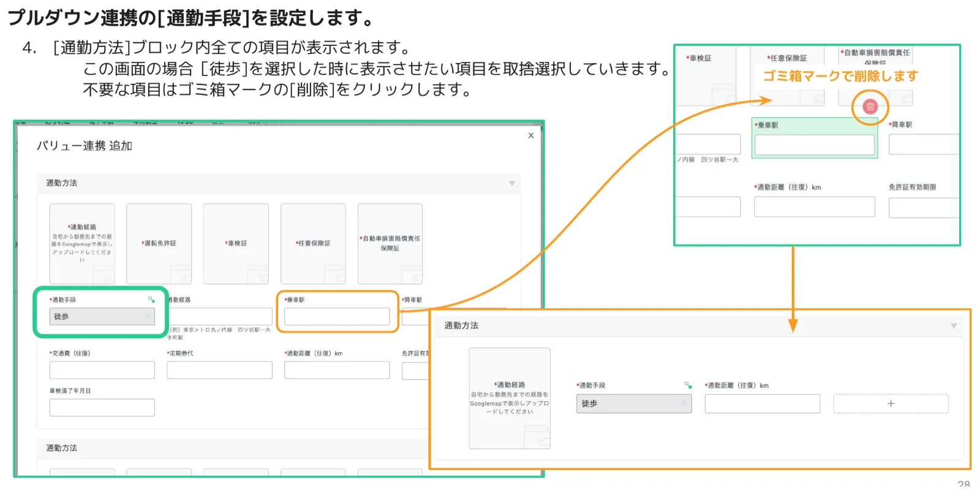Click the (例) 東京メトロ丸ノ内線 hint text in dialog
Screen dimensions: 980x495
tap(220, 333)
